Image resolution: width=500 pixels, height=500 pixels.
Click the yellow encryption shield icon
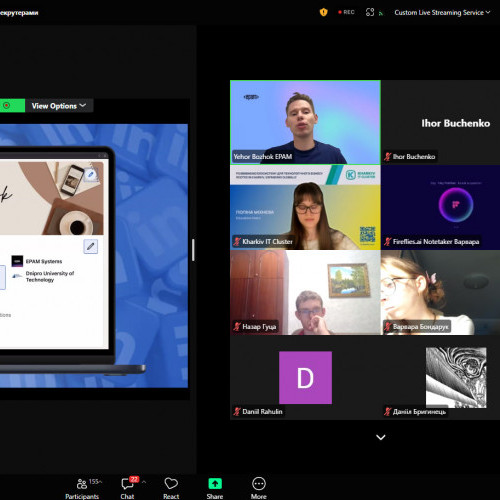[x=323, y=12]
